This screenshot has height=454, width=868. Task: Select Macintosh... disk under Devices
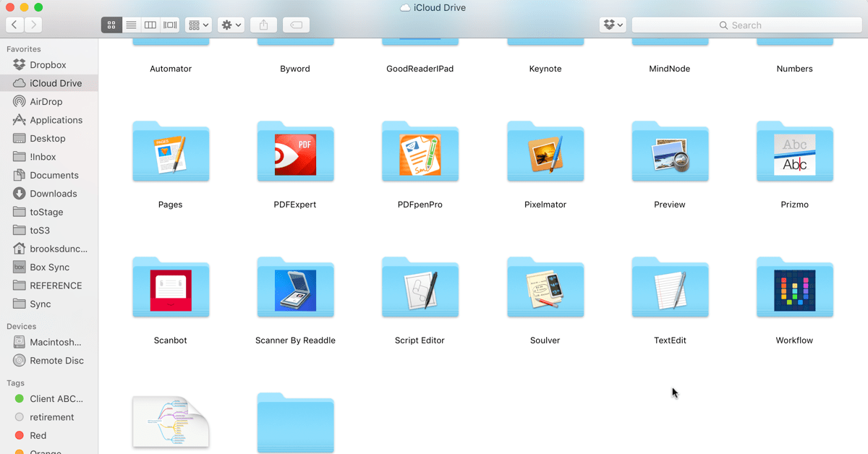pyautogui.click(x=49, y=342)
